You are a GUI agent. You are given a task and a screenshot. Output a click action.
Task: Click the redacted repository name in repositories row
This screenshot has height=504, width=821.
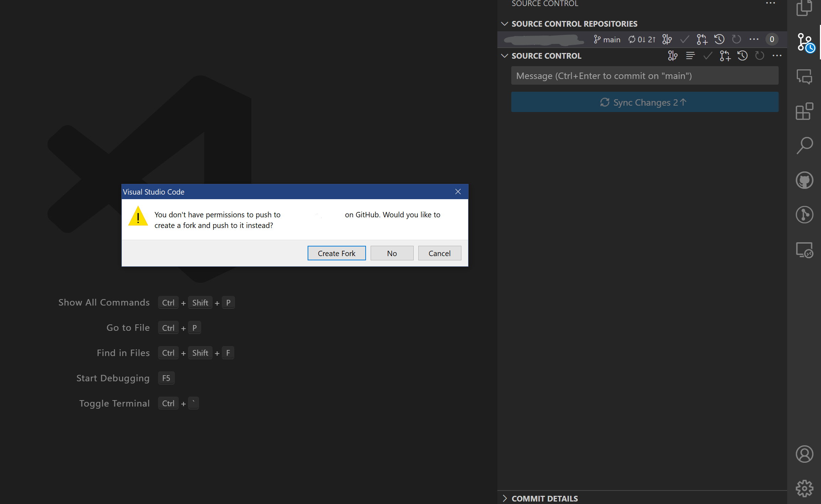coord(544,40)
